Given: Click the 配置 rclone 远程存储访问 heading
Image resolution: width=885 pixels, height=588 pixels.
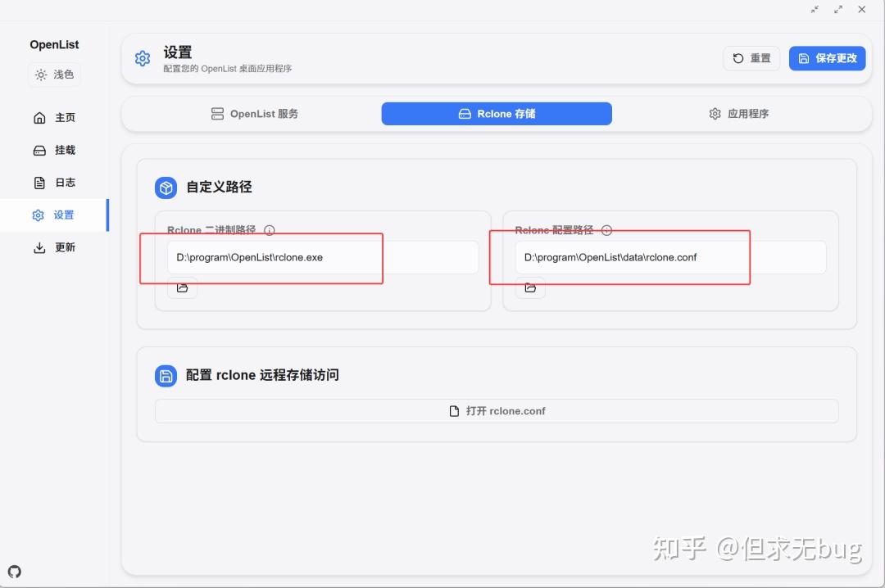Looking at the screenshot, I should click(262, 375).
